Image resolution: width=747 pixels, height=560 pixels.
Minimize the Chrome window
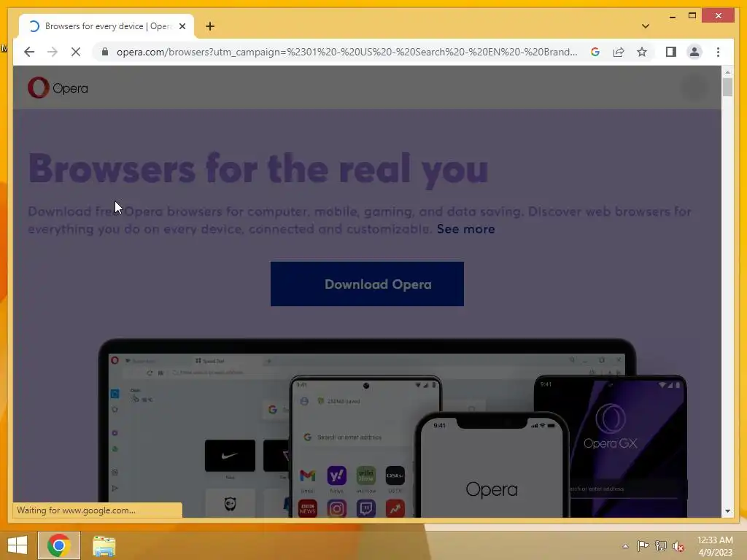672,16
